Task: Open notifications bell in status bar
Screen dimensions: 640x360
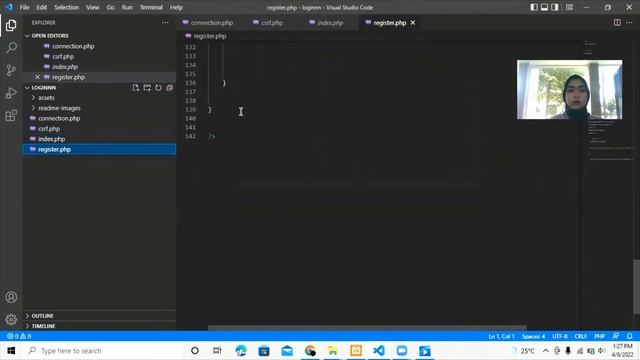Action: tap(629, 336)
